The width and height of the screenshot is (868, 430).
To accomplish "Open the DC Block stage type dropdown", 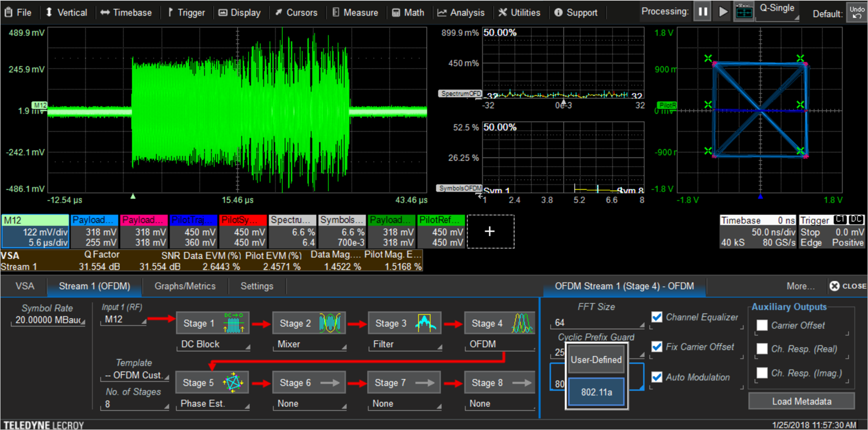I will tap(214, 344).
